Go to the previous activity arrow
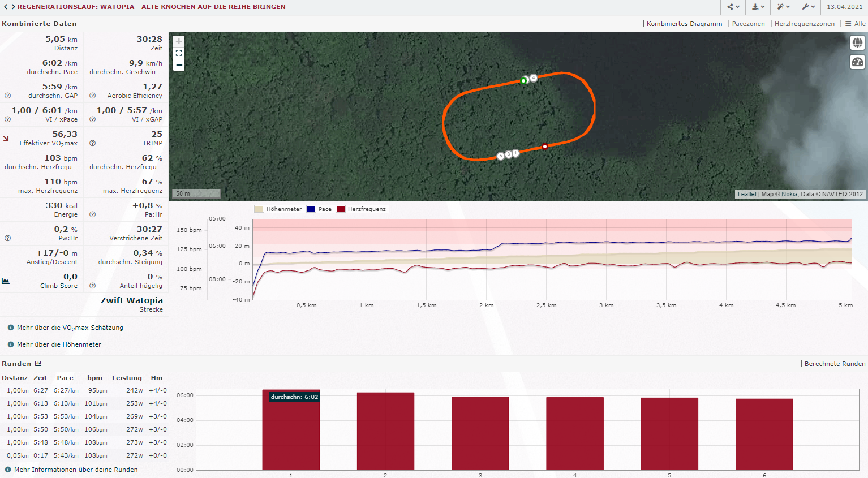 click(x=6, y=7)
